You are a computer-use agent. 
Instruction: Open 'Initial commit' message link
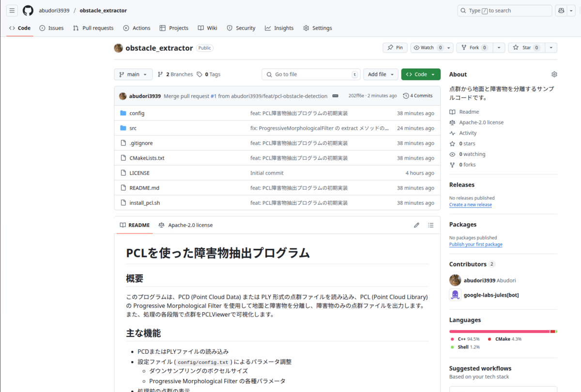(x=267, y=173)
